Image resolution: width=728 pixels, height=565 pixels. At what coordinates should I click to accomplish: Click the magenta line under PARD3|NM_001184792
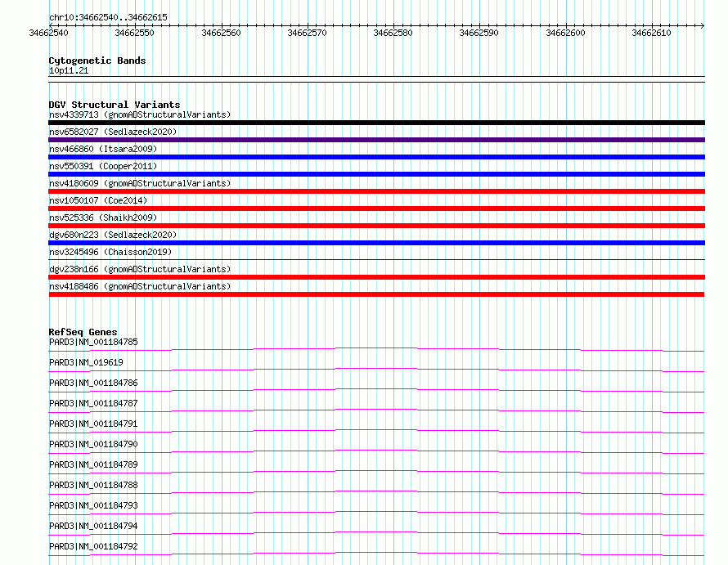pos(376,554)
